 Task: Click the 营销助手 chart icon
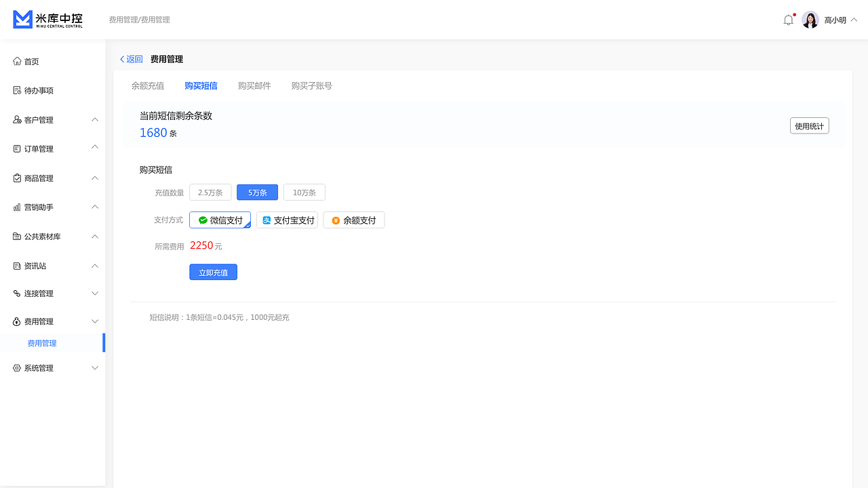tap(17, 207)
